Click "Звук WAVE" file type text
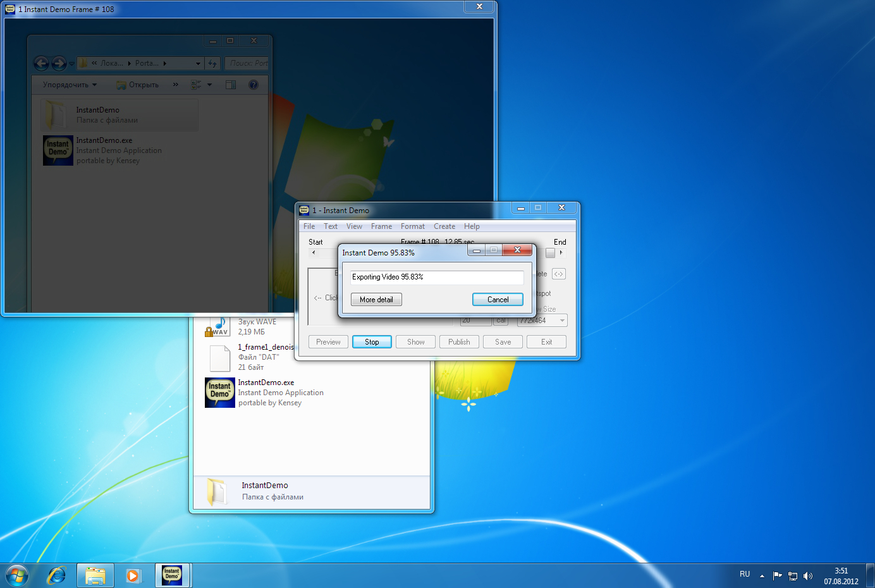875x588 pixels. point(257,322)
